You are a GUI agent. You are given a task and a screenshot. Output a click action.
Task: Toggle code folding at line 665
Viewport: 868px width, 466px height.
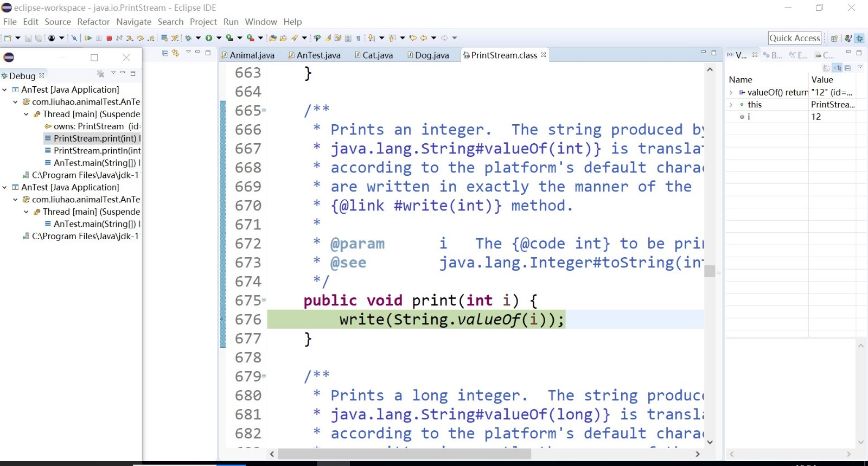click(264, 110)
